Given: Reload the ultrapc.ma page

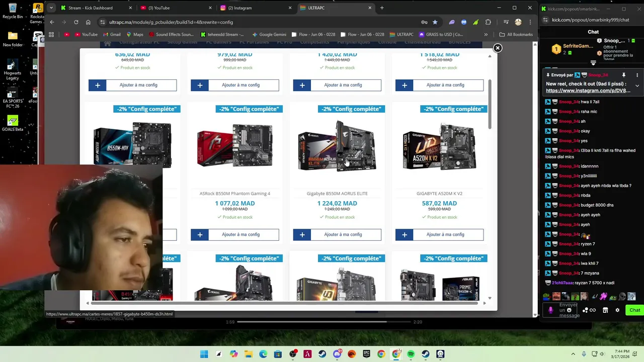Looking at the screenshot, I should click(x=76, y=22).
